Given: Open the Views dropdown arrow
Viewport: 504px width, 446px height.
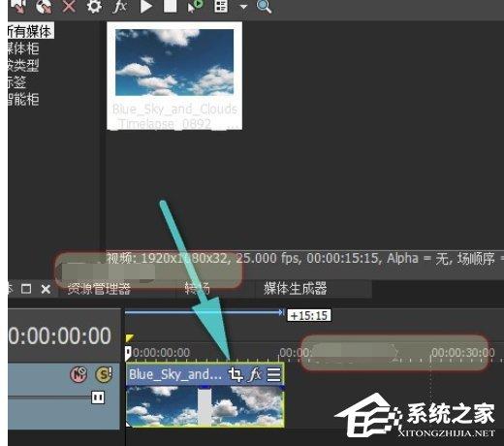Looking at the screenshot, I should click(x=243, y=7).
